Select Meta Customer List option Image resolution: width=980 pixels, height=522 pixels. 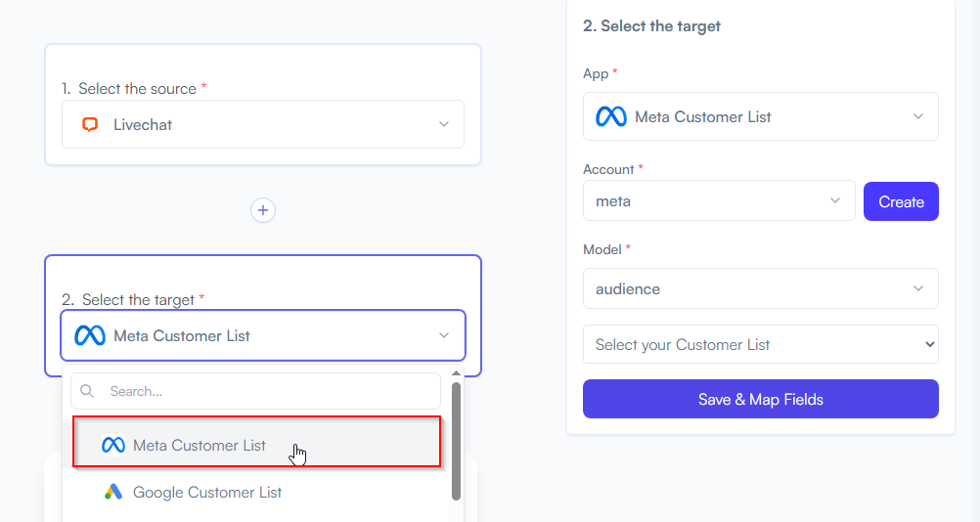[256, 442]
